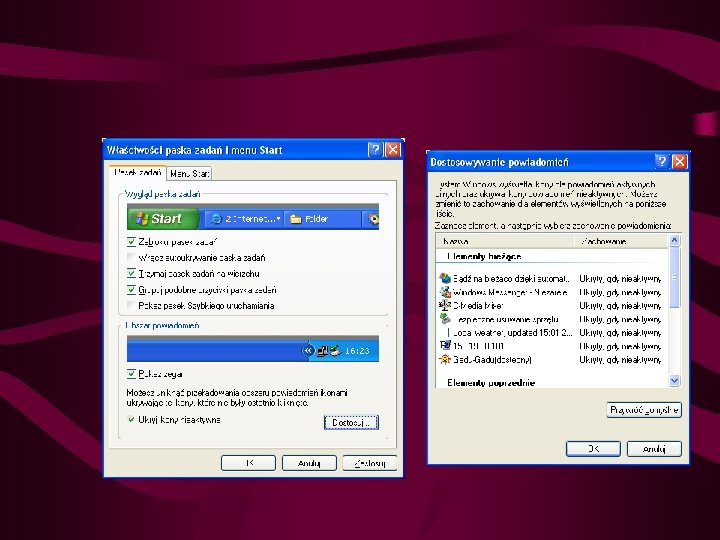The width and height of the screenshot is (720, 540).
Task: Click the notifications list scrollbar thumb
Action: tap(674, 277)
